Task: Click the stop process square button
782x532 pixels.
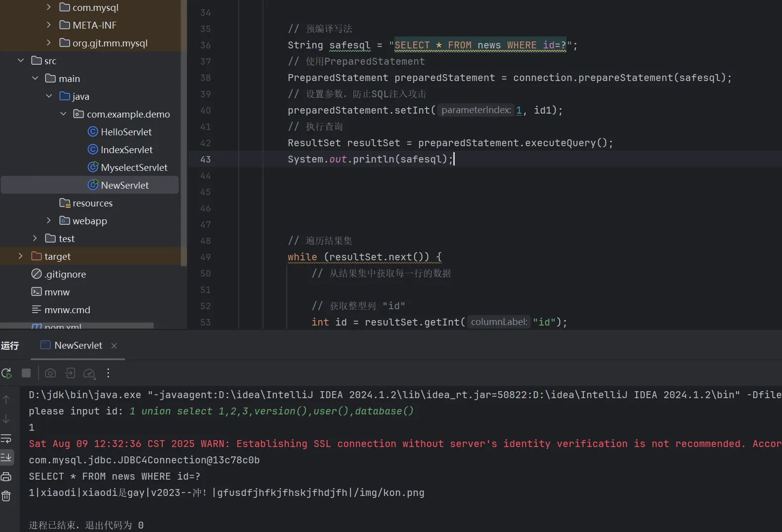Action: click(x=26, y=373)
